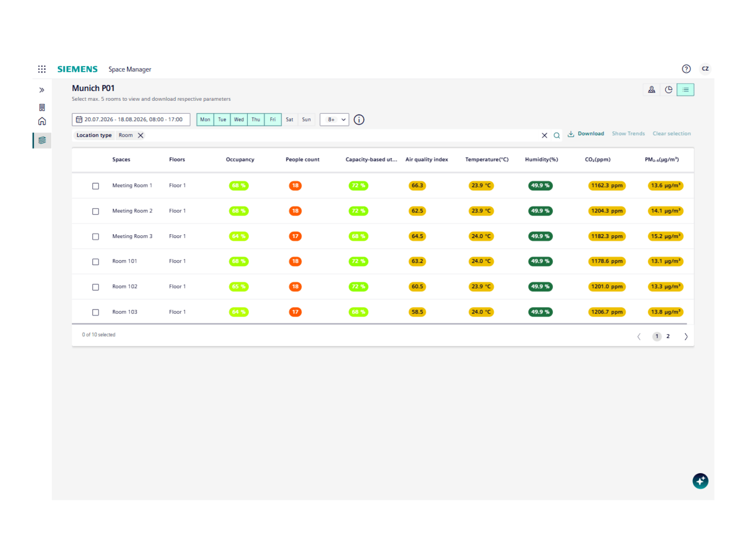The width and height of the screenshot is (747, 560).
Task: Click the 1162.3 ppm CO₂ value
Action: coord(607,186)
